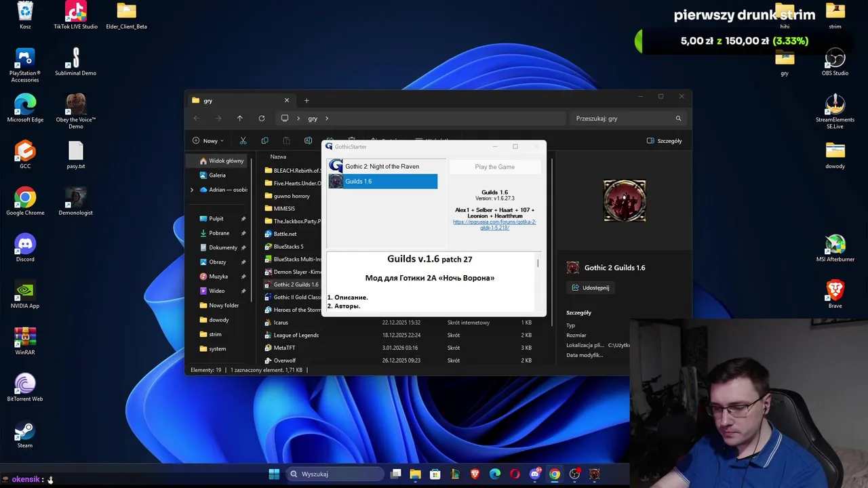
Task: Select the guwno horrory folder
Action: (x=293, y=196)
